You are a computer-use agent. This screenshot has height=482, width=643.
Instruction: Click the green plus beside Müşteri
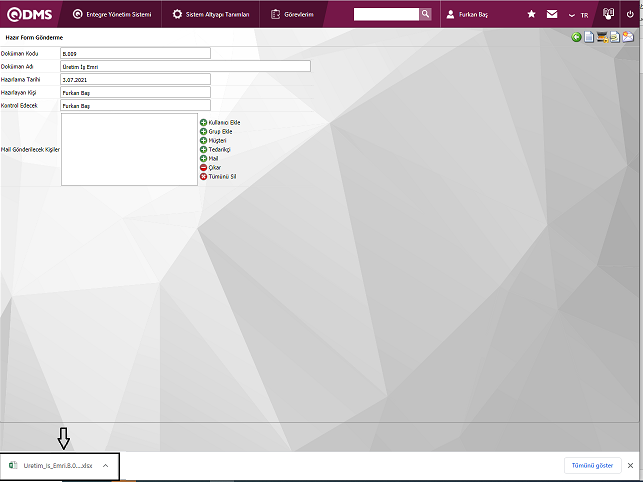203,140
